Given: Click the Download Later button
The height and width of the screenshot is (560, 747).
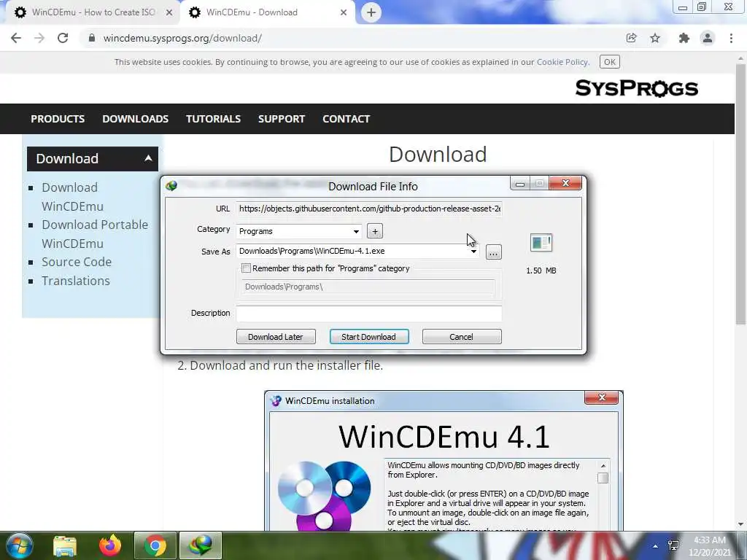Looking at the screenshot, I should click(276, 337).
